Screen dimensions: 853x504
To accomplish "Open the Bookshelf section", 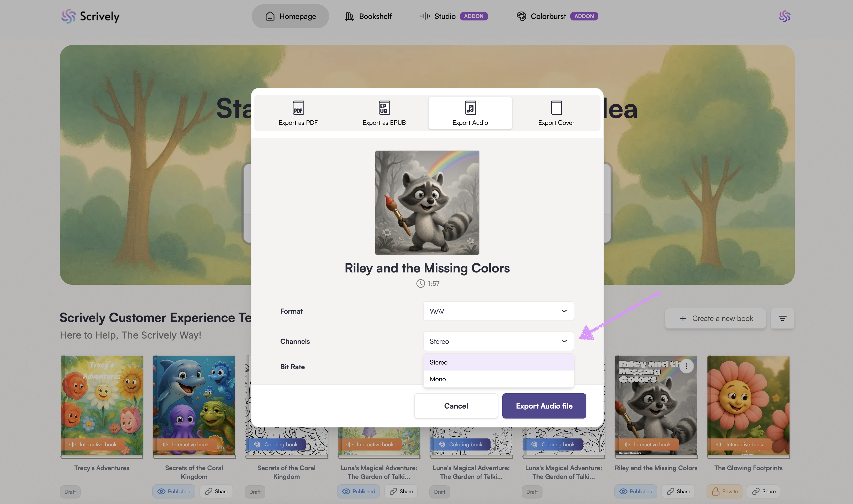I will pos(368,16).
